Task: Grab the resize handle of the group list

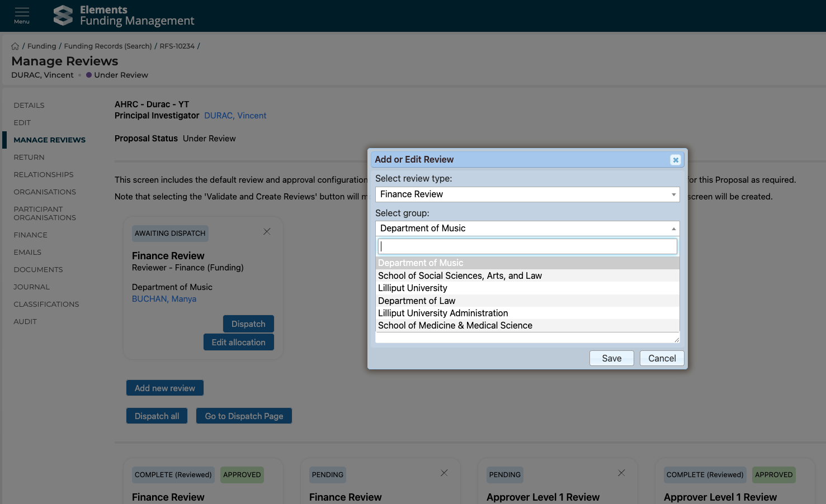Action: 676,339
